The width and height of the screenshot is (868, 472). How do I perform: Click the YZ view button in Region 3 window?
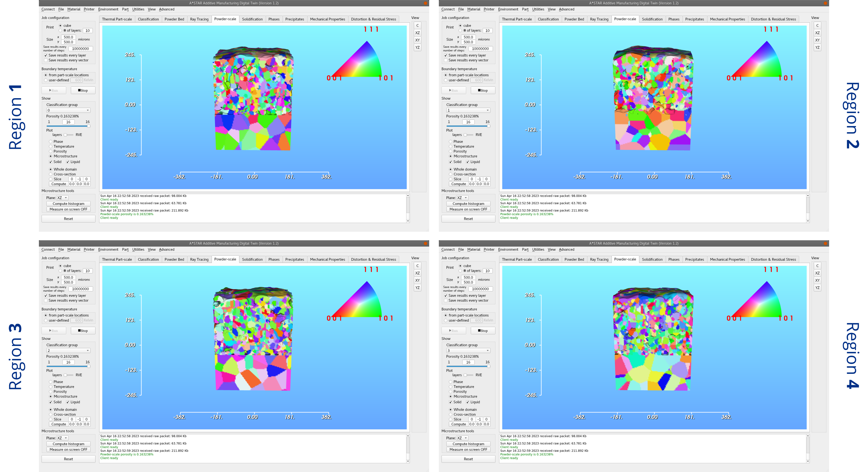click(x=417, y=288)
